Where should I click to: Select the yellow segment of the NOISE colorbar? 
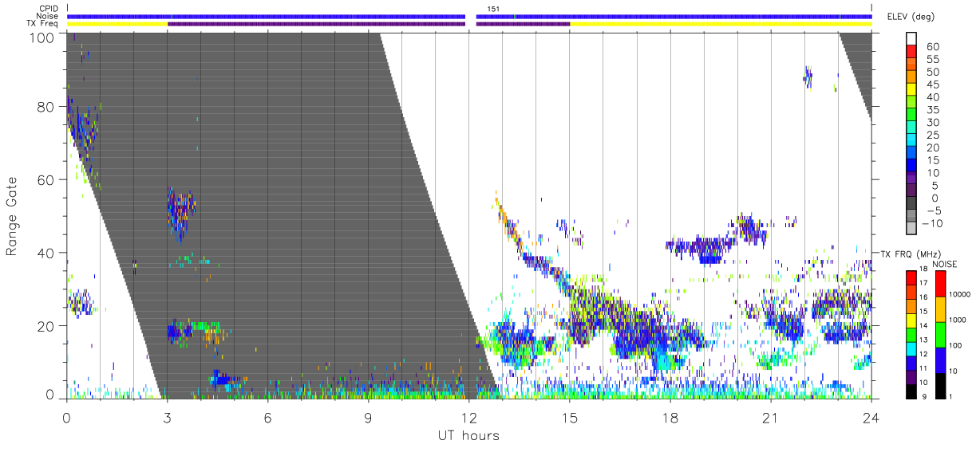pos(940,309)
